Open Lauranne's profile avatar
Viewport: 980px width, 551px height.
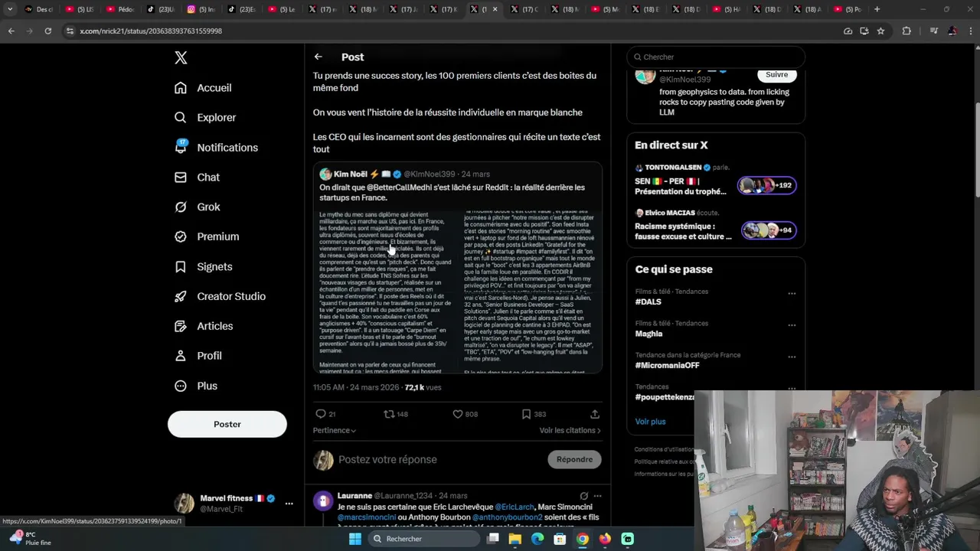pos(323,500)
